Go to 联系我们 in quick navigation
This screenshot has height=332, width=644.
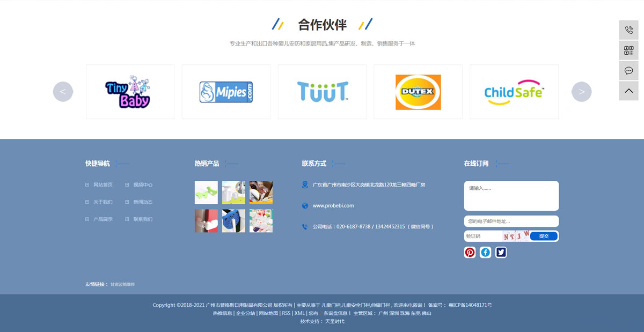click(x=143, y=219)
